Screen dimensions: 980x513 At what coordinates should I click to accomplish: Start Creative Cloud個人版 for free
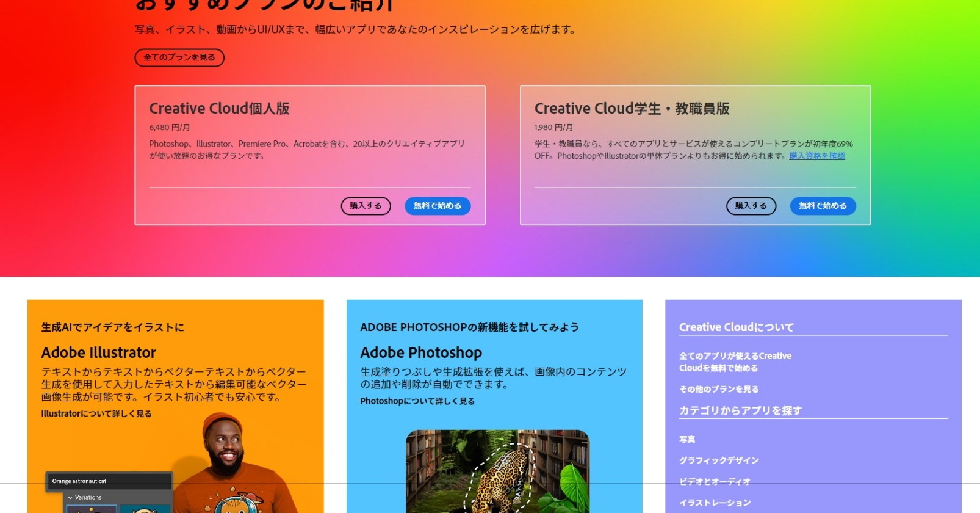(437, 206)
